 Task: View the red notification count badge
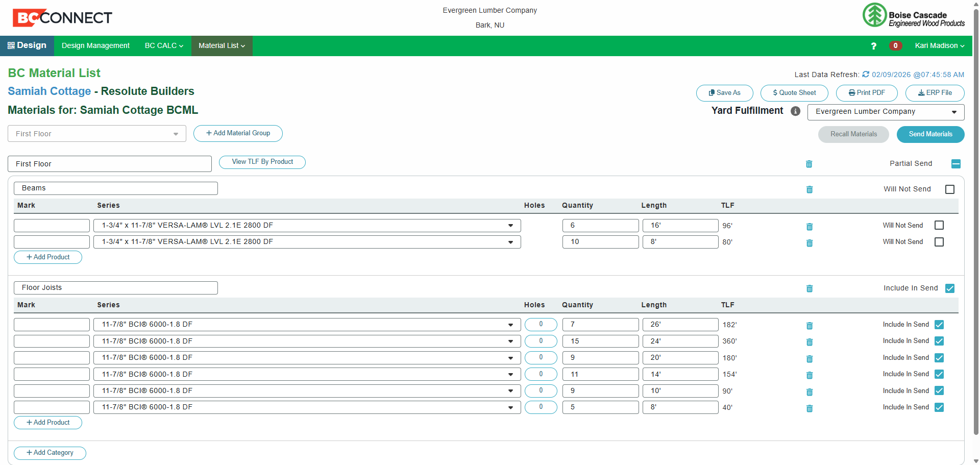[895, 45]
